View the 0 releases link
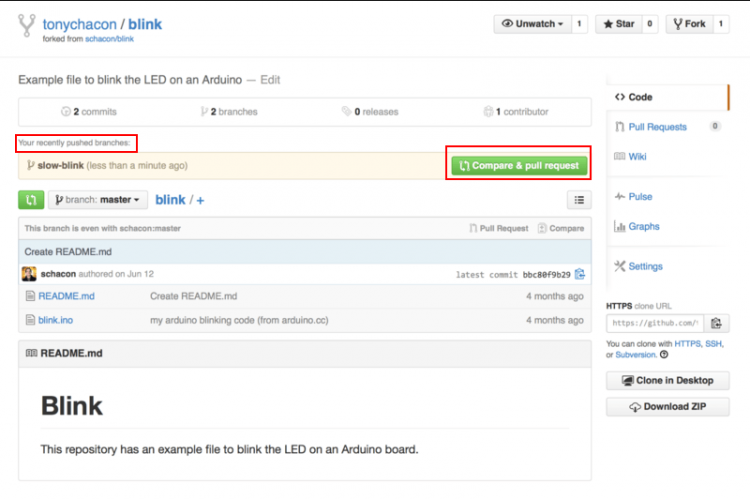 (370, 111)
